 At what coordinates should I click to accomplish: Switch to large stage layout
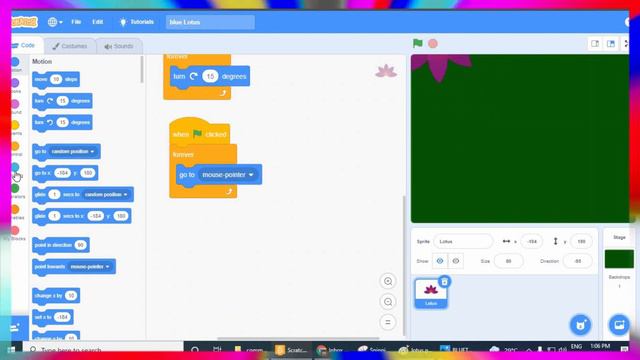click(611, 44)
